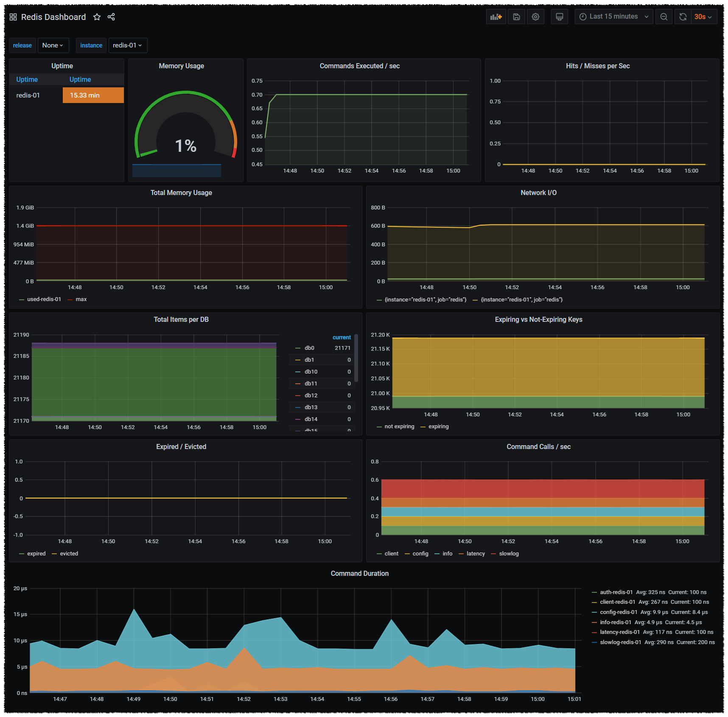Viewport: 728px width, 717px height.
Task: Open the Command Duration panel title
Action: (360, 574)
